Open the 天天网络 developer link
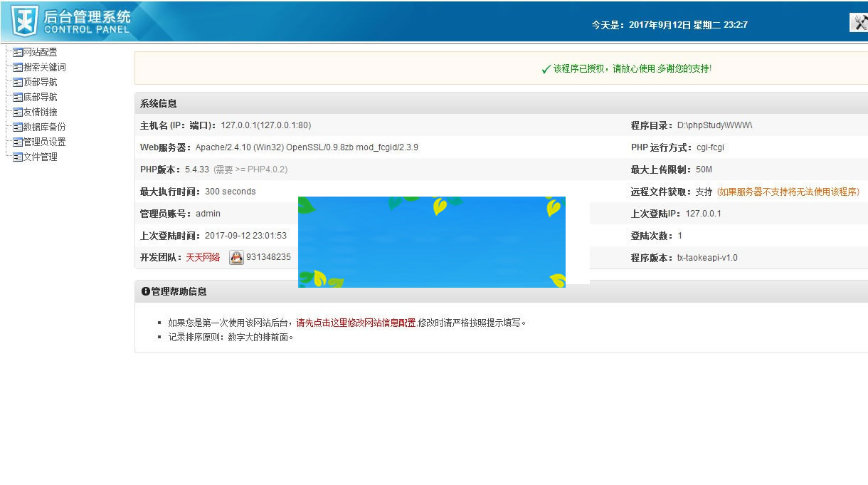Screen dimensions: 868x485 [201, 256]
